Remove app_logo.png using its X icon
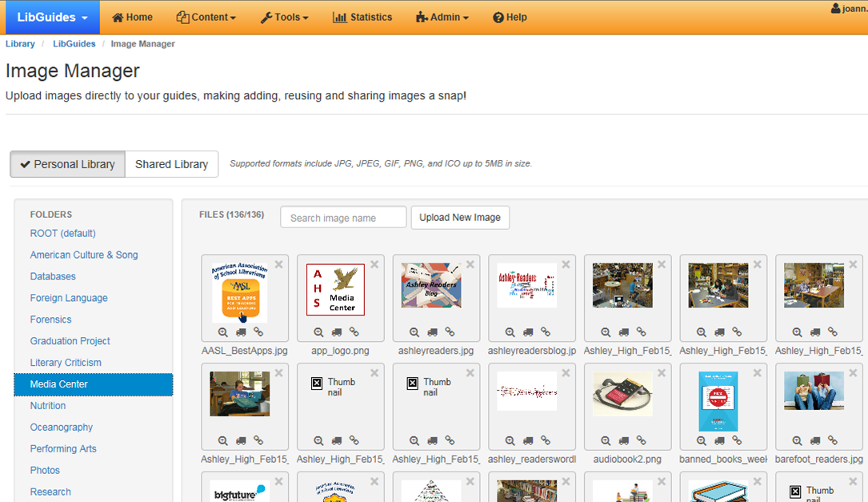The height and width of the screenshot is (502, 868). (374, 264)
